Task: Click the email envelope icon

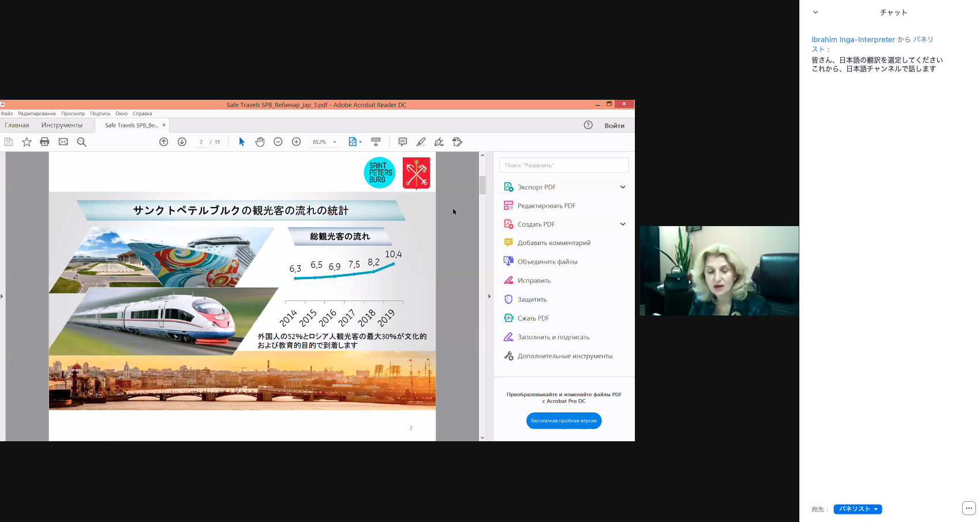Action: [63, 142]
